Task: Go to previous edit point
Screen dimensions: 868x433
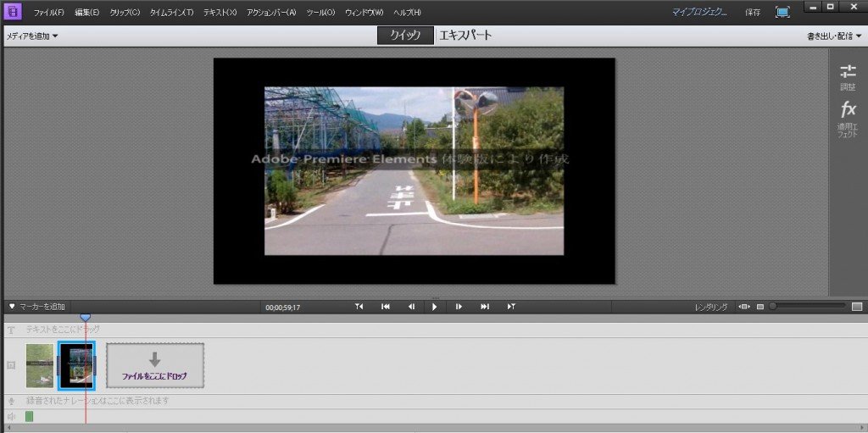Action: pos(386,307)
